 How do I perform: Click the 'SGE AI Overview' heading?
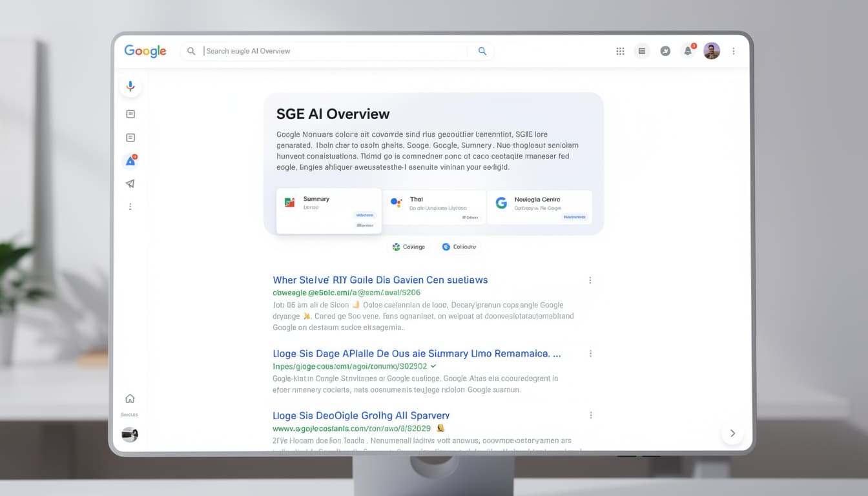click(x=333, y=114)
